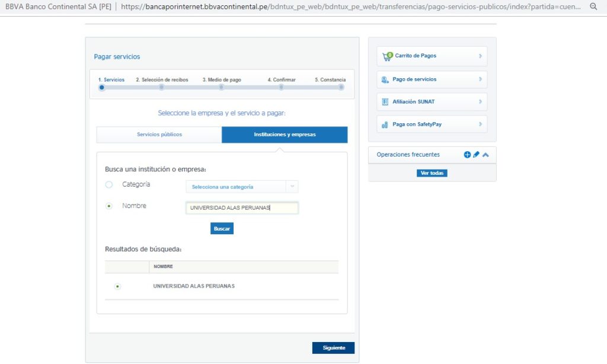The image size is (607, 364).
Task: Go to step 4. Confirmar
Action: (x=282, y=80)
